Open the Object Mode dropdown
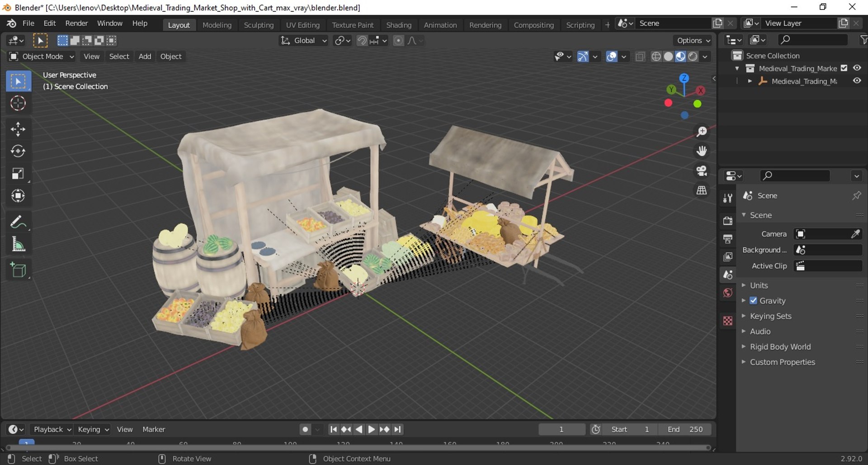The height and width of the screenshot is (465, 868). [42, 57]
